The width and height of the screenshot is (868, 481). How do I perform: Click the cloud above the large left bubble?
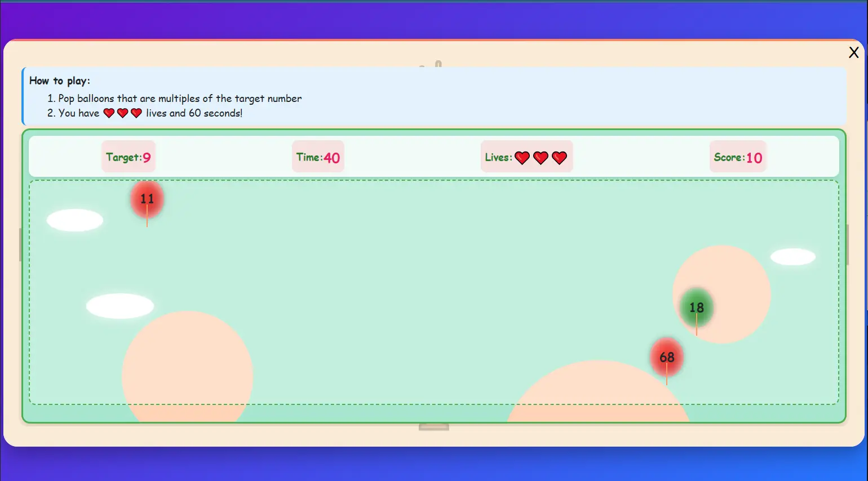click(x=120, y=305)
